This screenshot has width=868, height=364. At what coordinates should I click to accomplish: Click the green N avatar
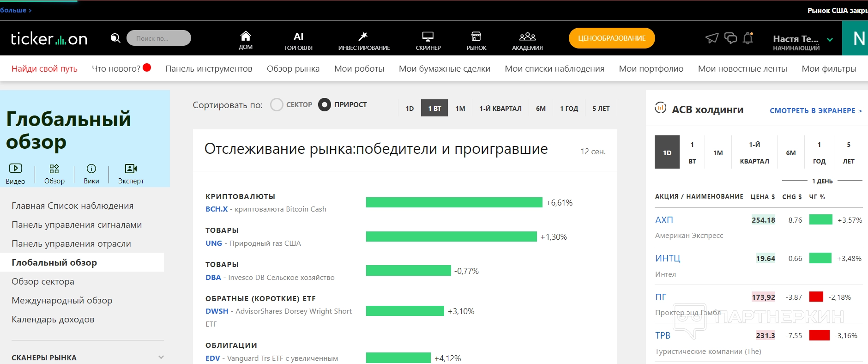(856, 38)
